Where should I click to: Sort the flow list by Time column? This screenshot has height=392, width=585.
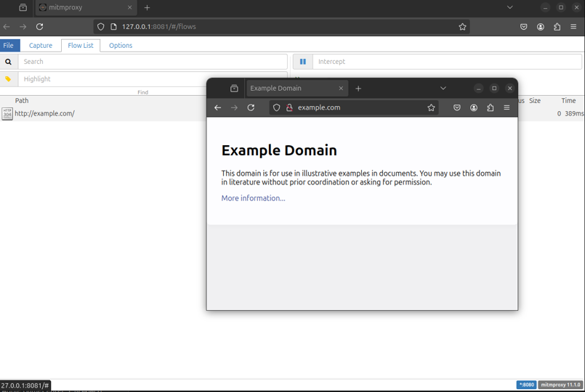click(x=568, y=101)
